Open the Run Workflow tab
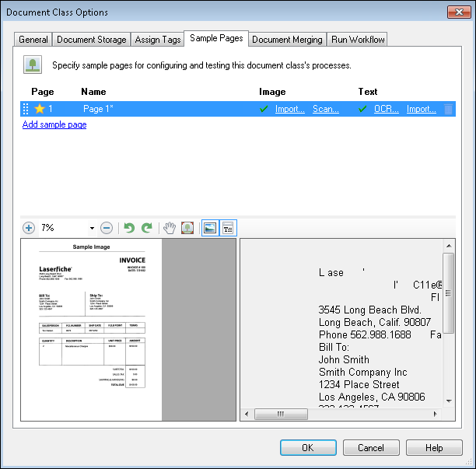This screenshot has height=469, width=476. pos(358,40)
